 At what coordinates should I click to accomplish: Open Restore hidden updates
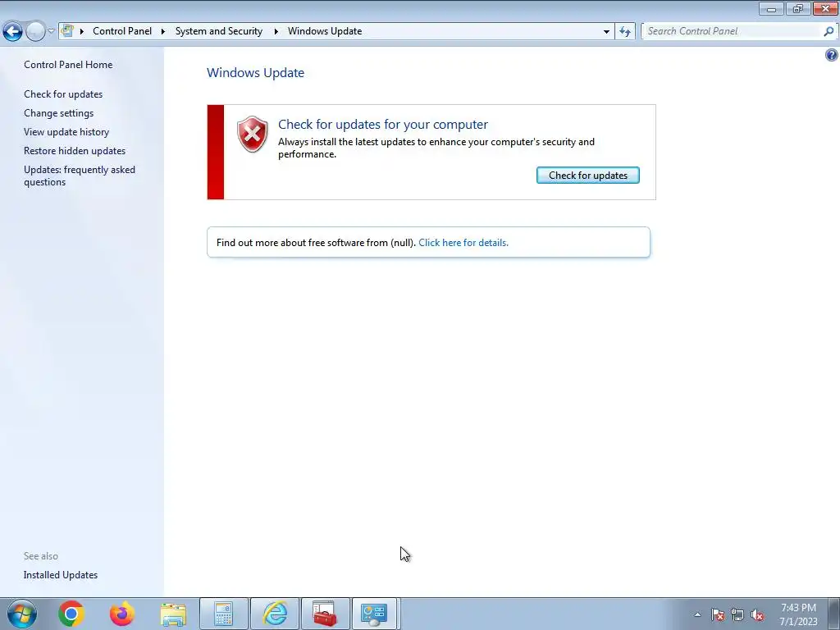click(75, 151)
